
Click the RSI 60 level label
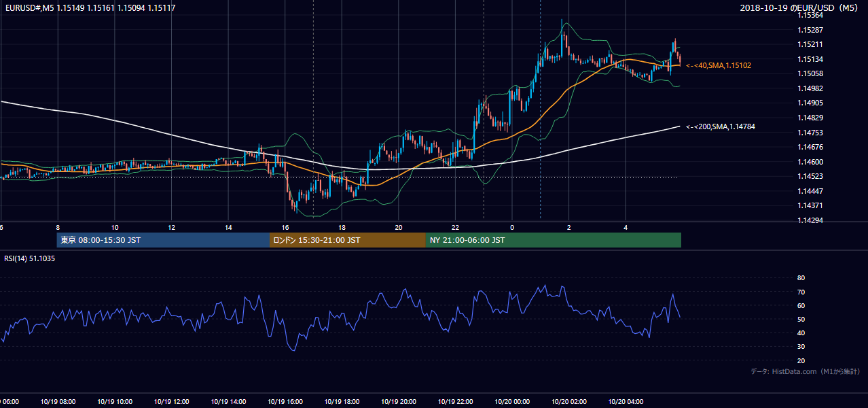801,305
